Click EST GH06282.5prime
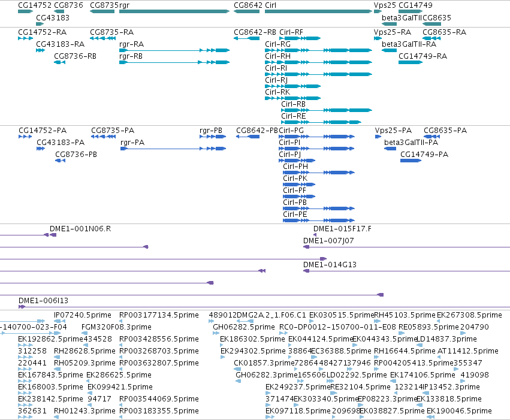Screen dimensions: 510x420 coord(244,327)
